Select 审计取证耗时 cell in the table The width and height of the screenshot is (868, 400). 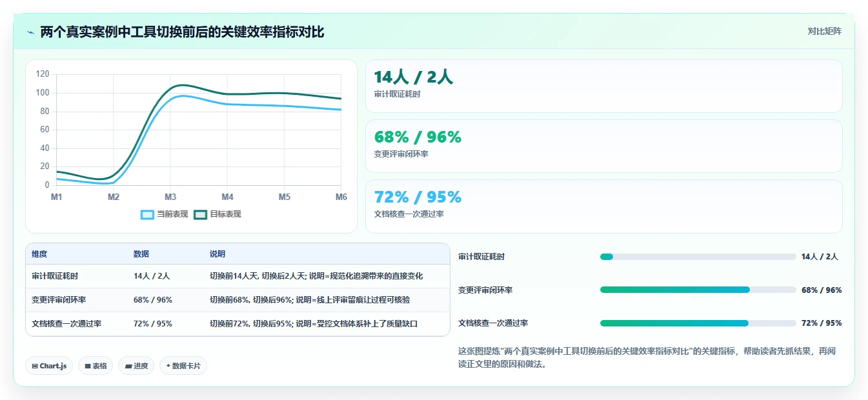coord(55,276)
